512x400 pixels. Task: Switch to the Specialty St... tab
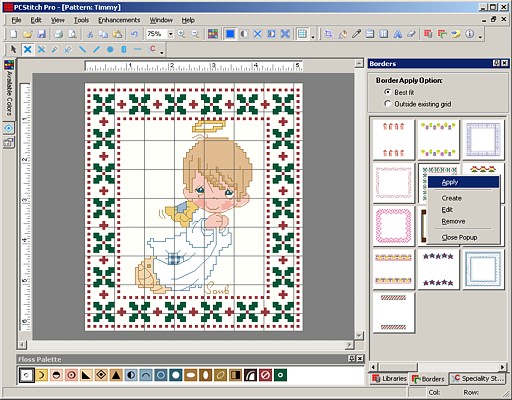tap(478, 378)
